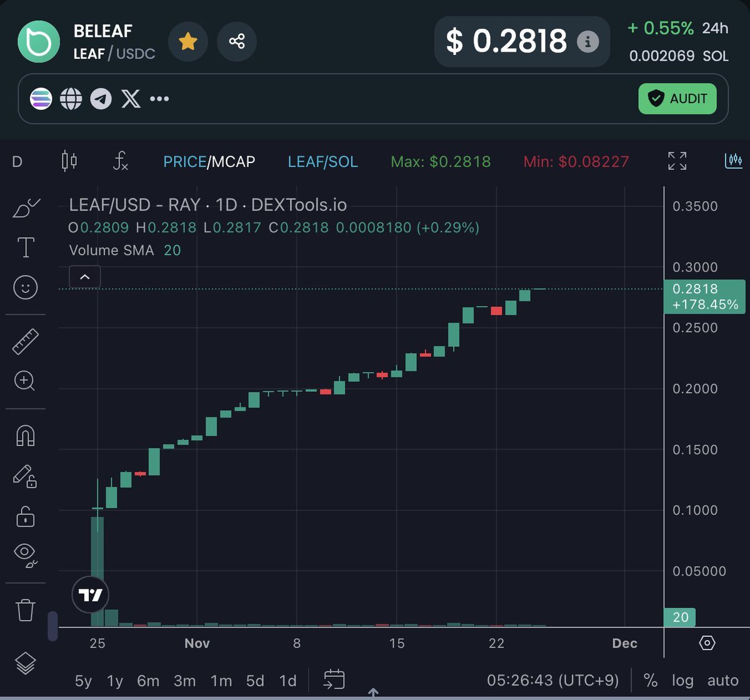This screenshot has height=700, width=750.
Task: Select the 1y range
Action: [x=115, y=681]
